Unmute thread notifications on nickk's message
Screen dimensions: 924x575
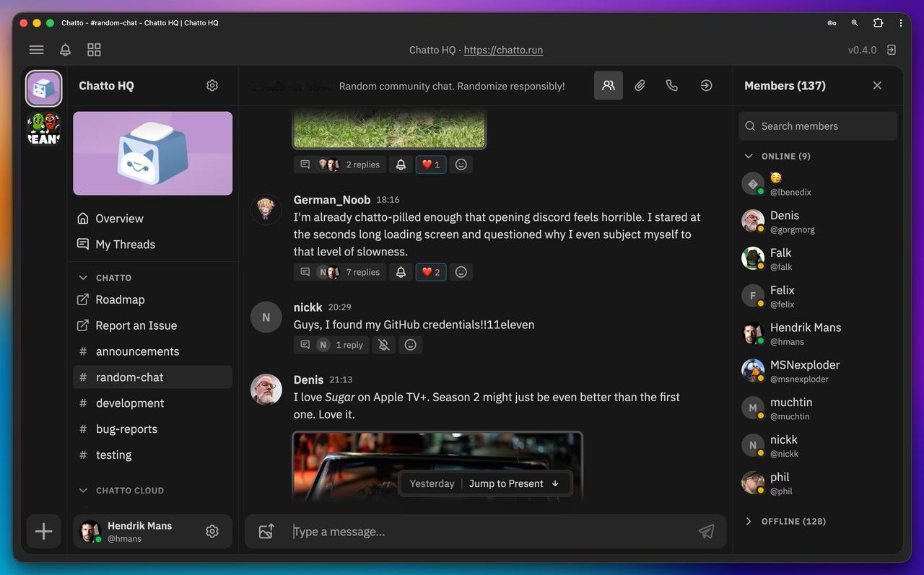point(384,345)
